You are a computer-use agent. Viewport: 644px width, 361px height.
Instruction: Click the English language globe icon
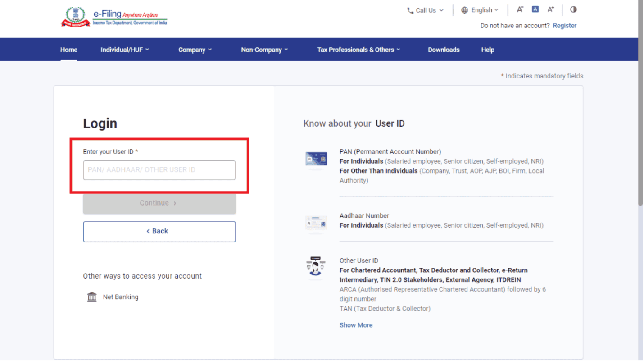(464, 9)
